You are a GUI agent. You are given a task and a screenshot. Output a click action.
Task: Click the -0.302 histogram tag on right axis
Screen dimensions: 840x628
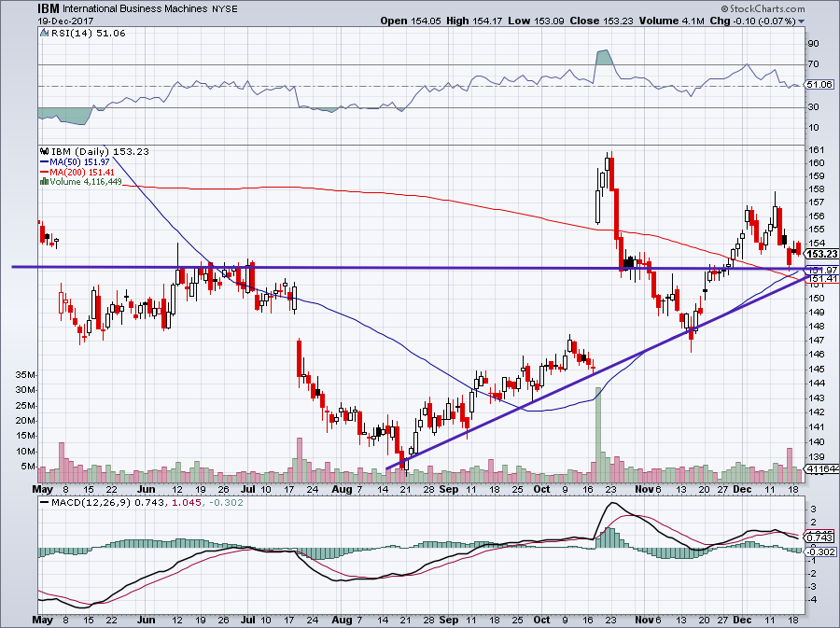[x=821, y=552]
